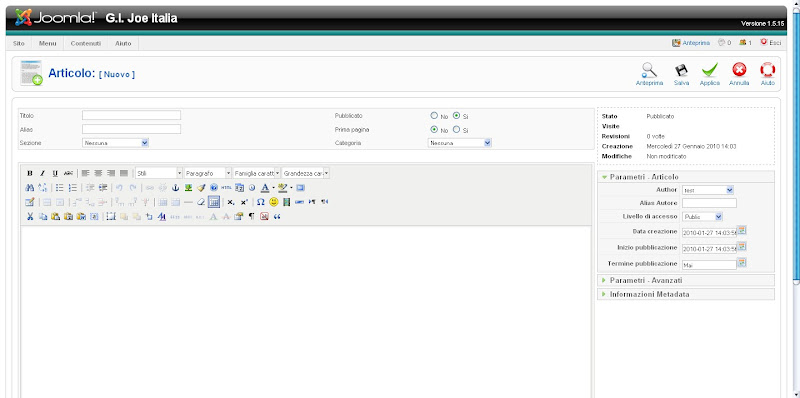The height and width of the screenshot is (398, 800).
Task: Open the Categoria dropdown
Action: (460, 143)
